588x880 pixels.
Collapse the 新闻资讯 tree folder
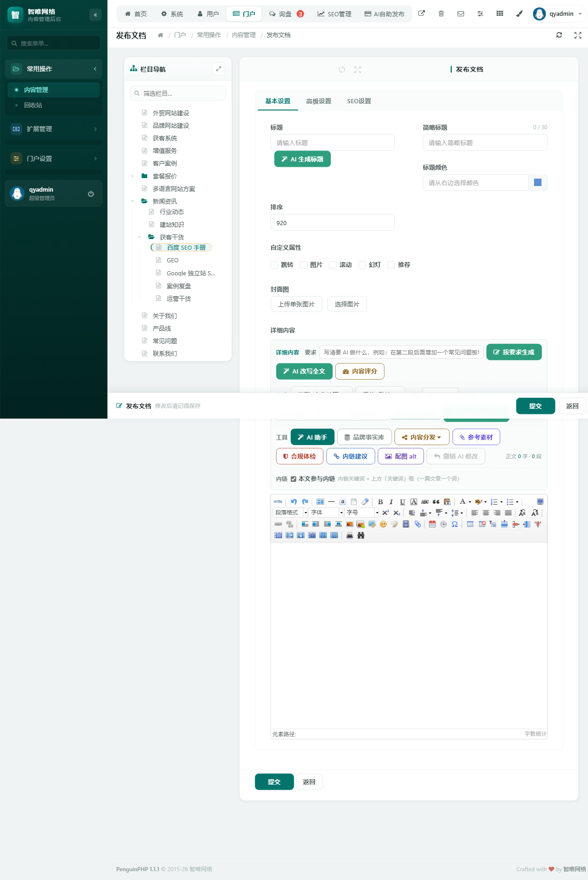click(133, 201)
